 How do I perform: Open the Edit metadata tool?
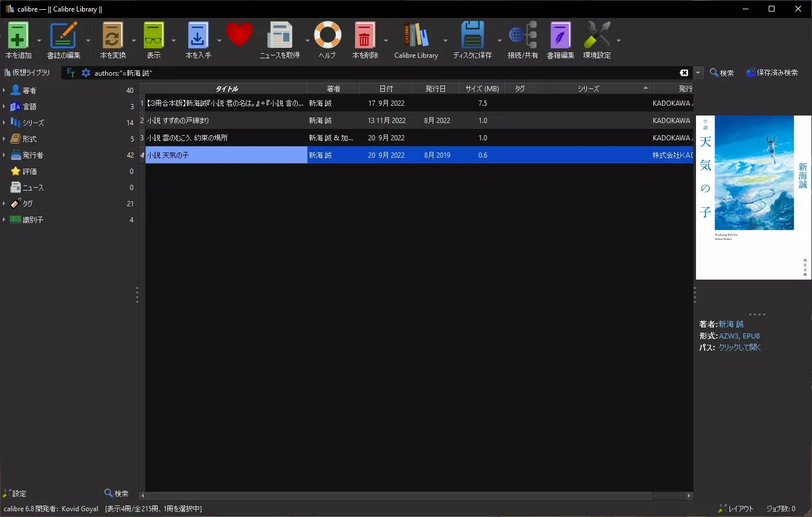click(63, 36)
